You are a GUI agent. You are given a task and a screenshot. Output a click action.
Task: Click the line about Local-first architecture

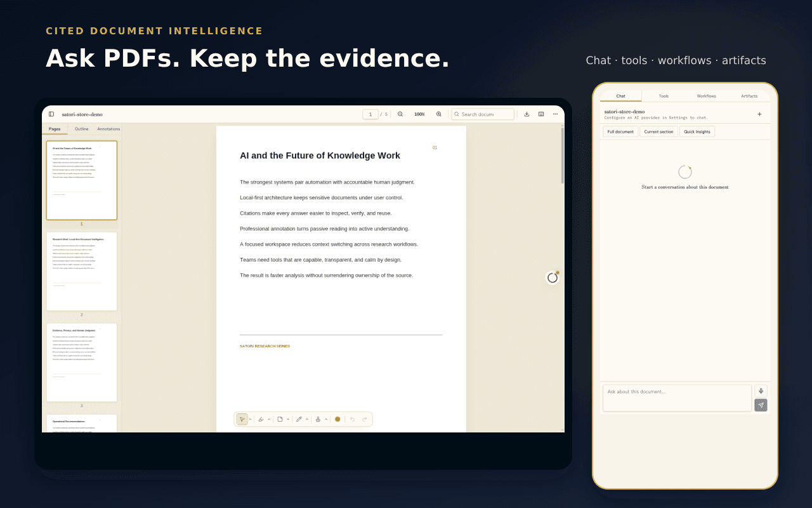click(x=321, y=197)
